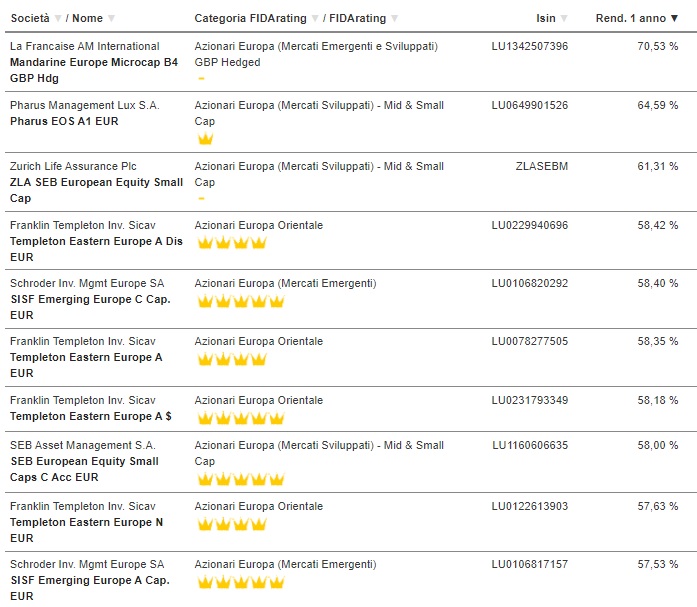Sort by the FIDArating column arrow
Screen dimensions: 697x607
[x=394, y=18]
